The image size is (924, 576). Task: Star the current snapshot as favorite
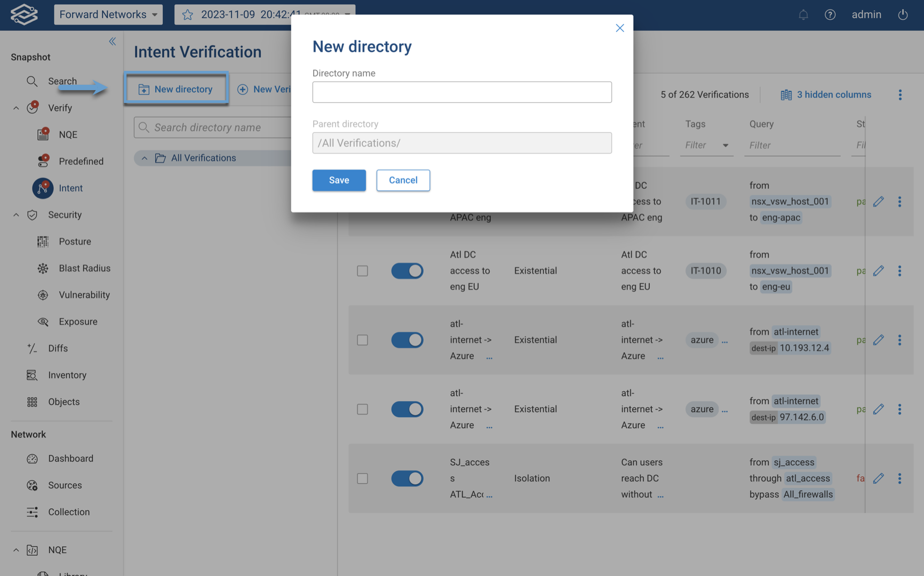[187, 14]
